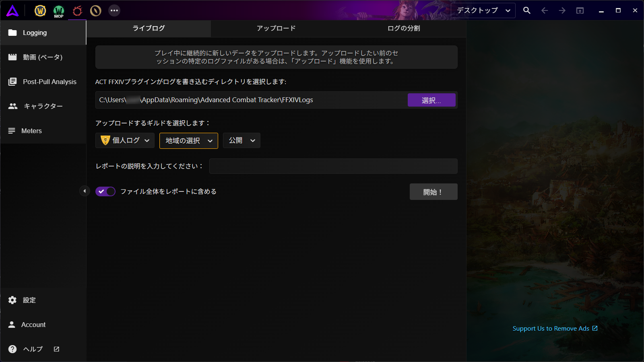644x362 pixels.
Task: Open the 公開 visibility dropdown
Action: coord(242,140)
